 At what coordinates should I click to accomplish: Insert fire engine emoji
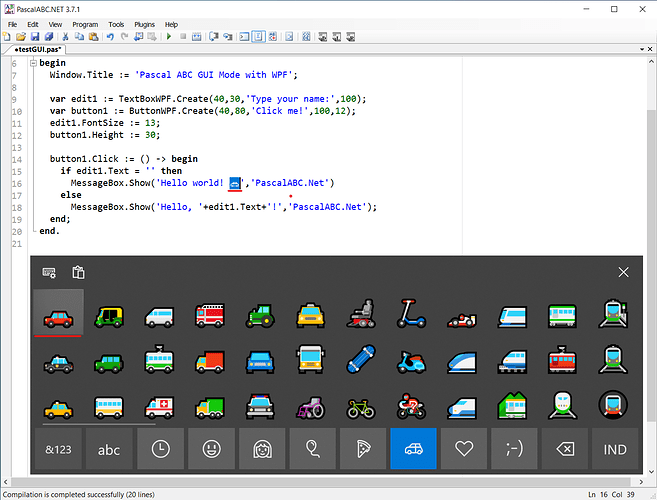pyautogui.click(x=210, y=316)
